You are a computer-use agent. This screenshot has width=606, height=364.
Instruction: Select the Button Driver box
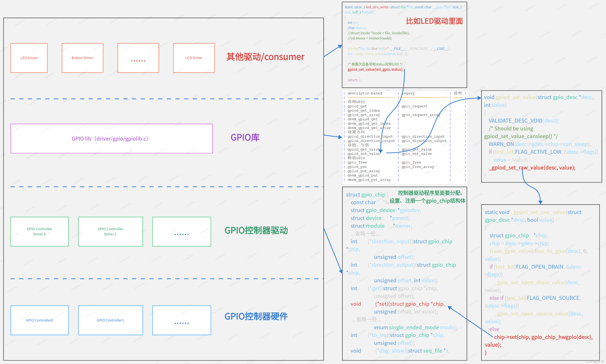coord(82,58)
